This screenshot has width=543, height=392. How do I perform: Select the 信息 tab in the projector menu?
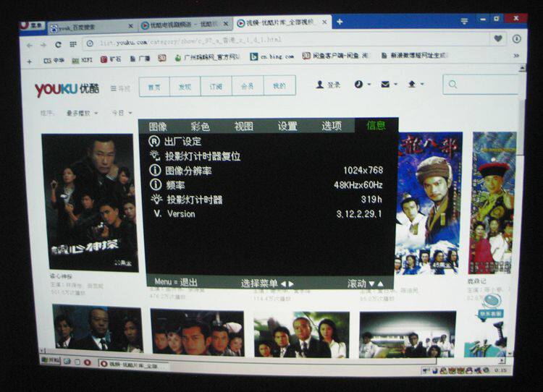376,125
